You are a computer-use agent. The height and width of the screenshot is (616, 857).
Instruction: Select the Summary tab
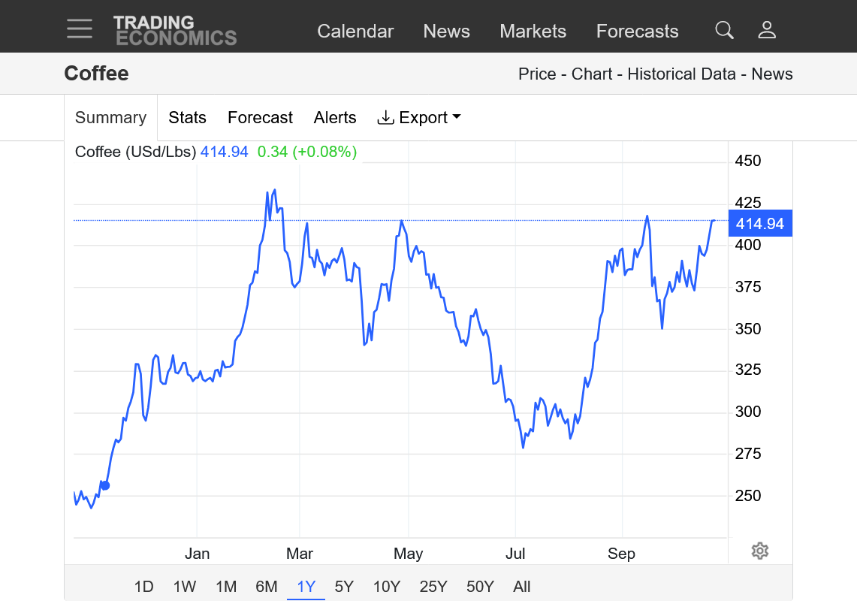click(x=110, y=118)
